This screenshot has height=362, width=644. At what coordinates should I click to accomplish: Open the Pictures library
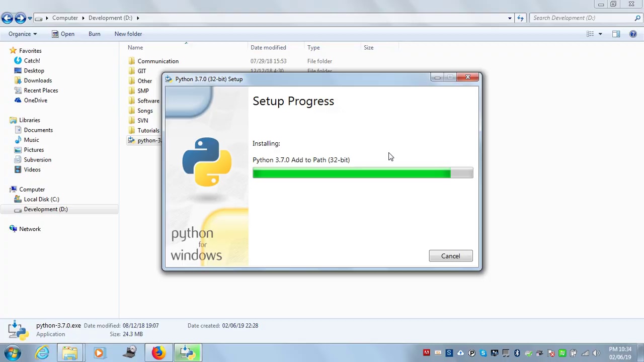pos(34,150)
